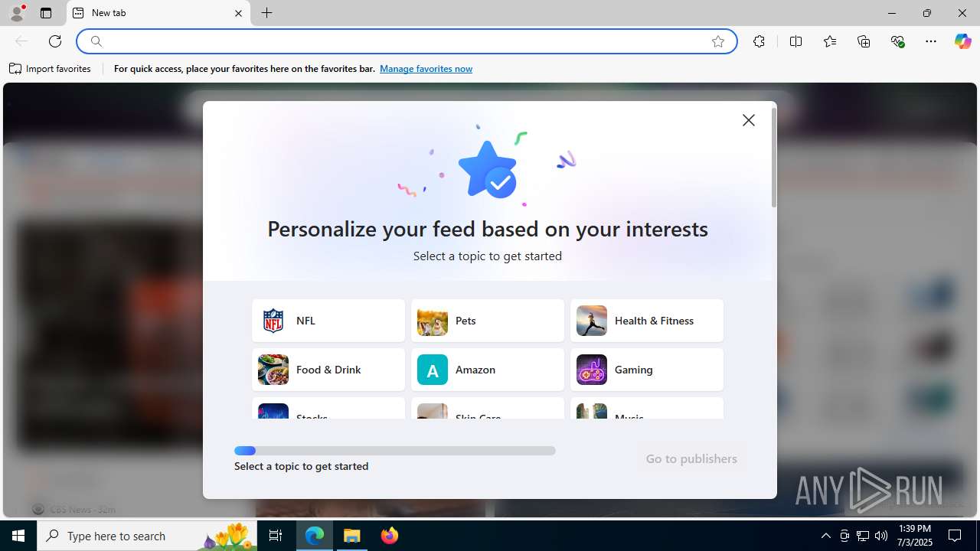The image size is (980, 551).
Task: Open the Extensions puzzle icon
Action: pyautogui.click(x=759, y=41)
